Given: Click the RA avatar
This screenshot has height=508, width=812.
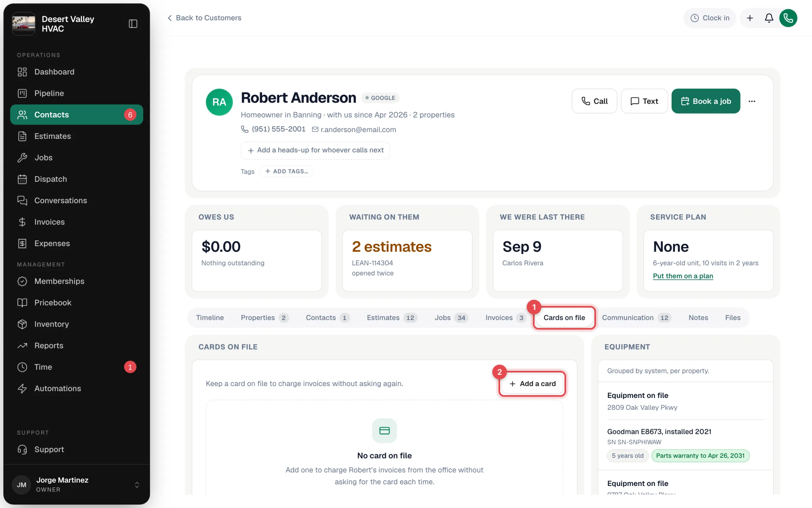Looking at the screenshot, I should (219, 102).
